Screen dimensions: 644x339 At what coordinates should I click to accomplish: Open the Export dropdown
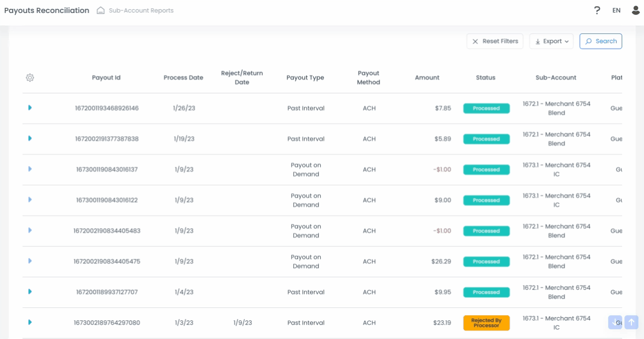click(551, 41)
